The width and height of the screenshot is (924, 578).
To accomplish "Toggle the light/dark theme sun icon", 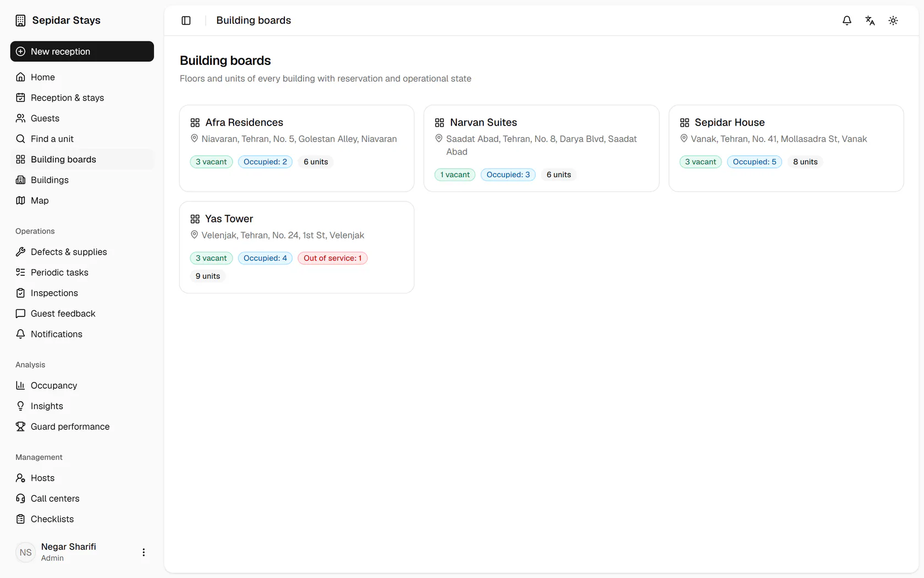I will point(893,20).
